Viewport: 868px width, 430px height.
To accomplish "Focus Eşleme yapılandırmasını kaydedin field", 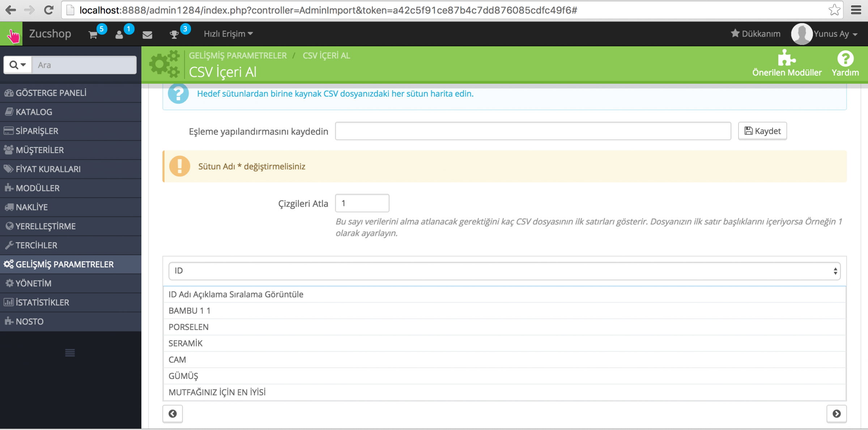I will pyautogui.click(x=533, y=131).
